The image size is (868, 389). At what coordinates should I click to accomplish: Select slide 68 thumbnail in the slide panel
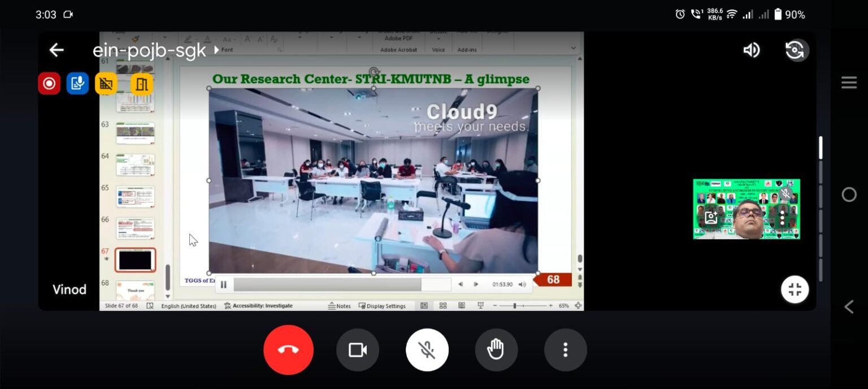click(135, 290)
